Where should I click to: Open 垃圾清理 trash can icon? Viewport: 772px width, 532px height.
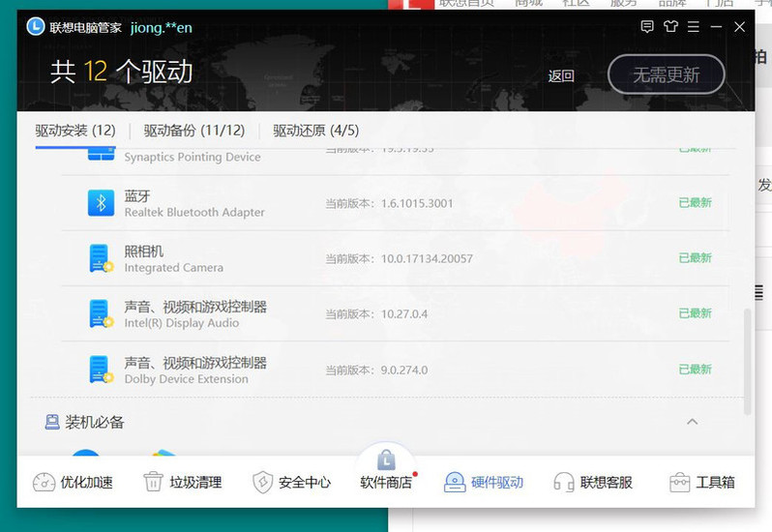pos(153,482)
